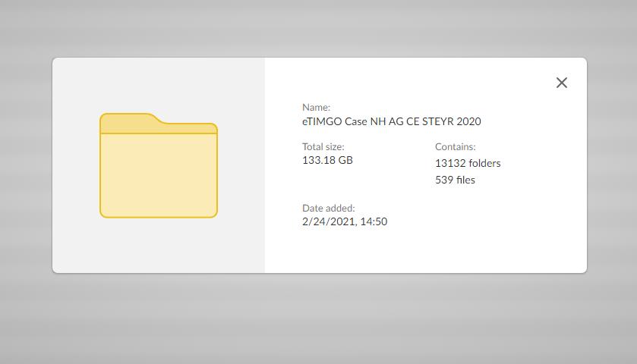Close the folder info dialog
This screenshot has height=364, width=637.
561,83
